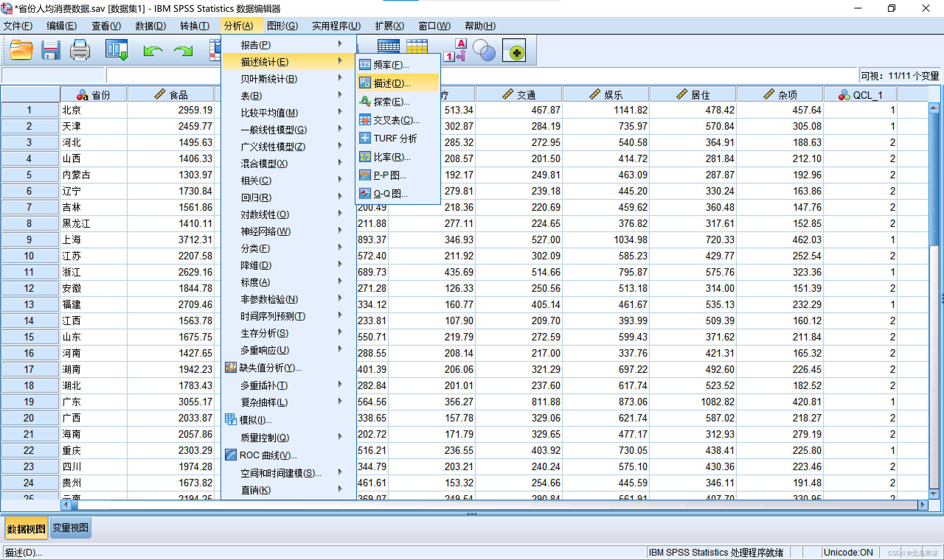The width and height of the screenshot is (944, 560).
Task: Open 比率(R) Ratio item
Action: point(398,157)
